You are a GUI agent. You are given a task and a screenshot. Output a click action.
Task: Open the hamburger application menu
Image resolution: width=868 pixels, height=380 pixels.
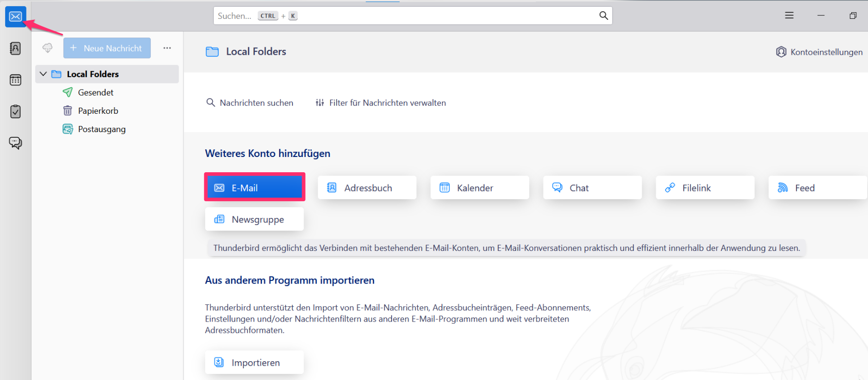pyautogui.click(x=789, y=16)
